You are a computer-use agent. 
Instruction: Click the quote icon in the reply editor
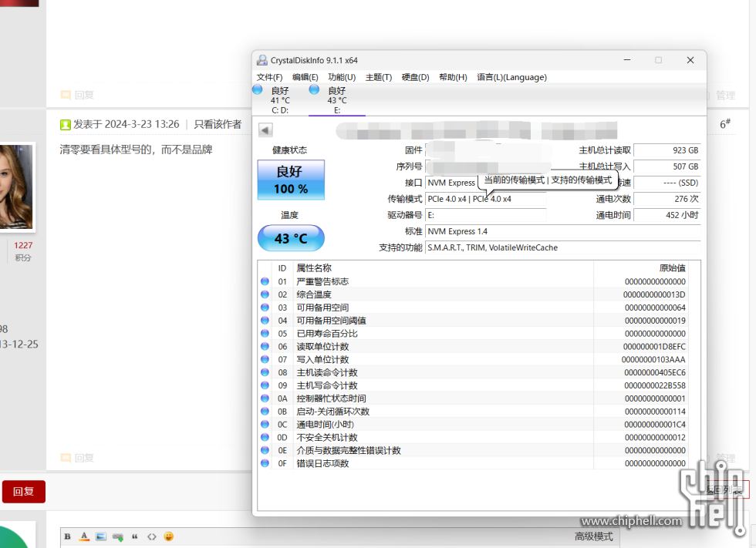point(134,536)
